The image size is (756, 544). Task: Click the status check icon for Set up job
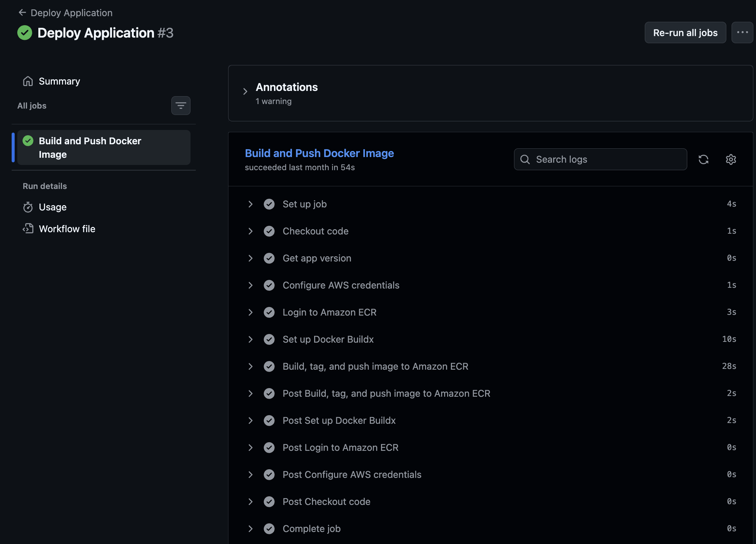[269, 204]
